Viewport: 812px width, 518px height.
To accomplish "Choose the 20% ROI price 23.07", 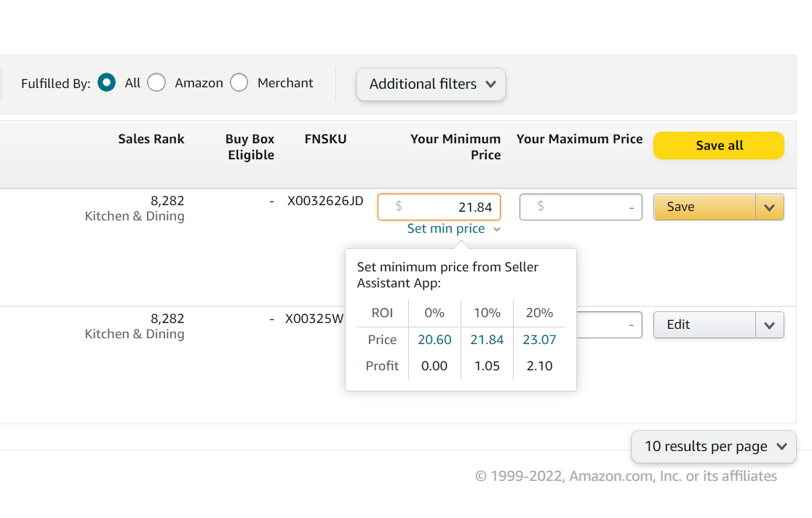I will (539, 339).
